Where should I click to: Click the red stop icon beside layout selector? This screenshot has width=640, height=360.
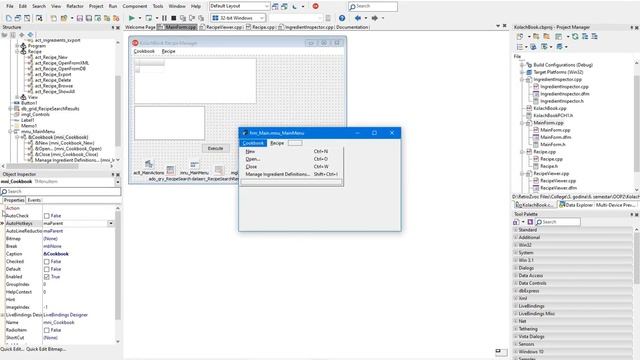point(316,6)
